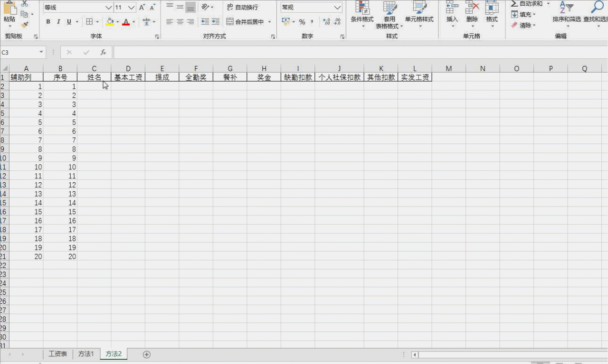The height and width of the screenshot is (364, 608).
Task: Click the formula bar input area
Action: point(361,52)
